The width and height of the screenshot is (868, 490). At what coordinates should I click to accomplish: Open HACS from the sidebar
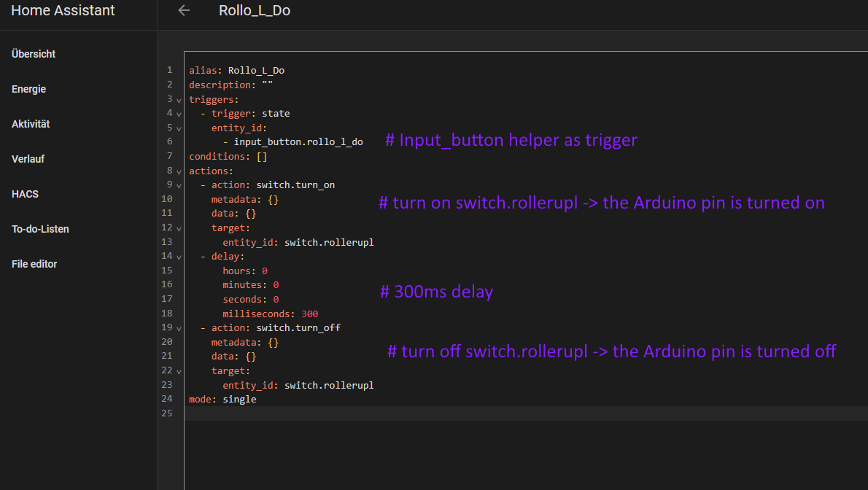tap(25, 194)
